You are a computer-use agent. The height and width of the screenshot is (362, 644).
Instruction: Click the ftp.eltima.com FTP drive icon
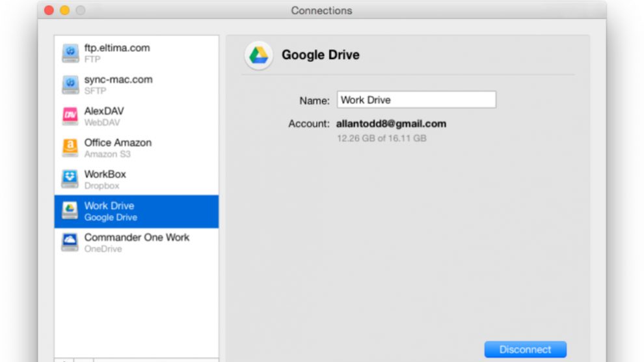(x=70, y=53)
